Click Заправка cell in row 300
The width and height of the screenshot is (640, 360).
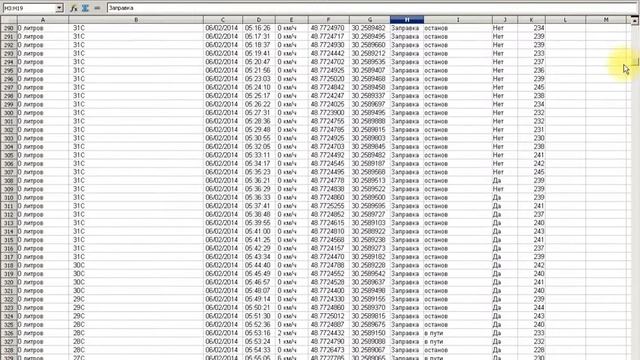point(407,113)
